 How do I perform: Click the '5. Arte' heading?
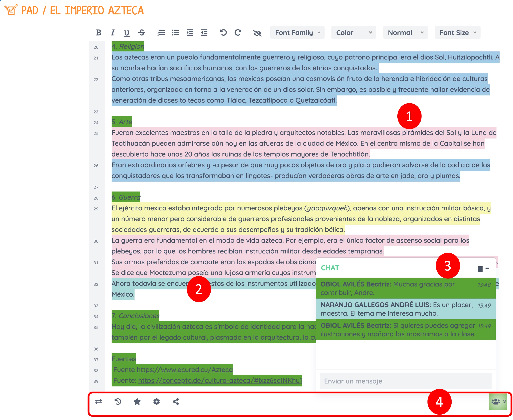pos(122,122)
